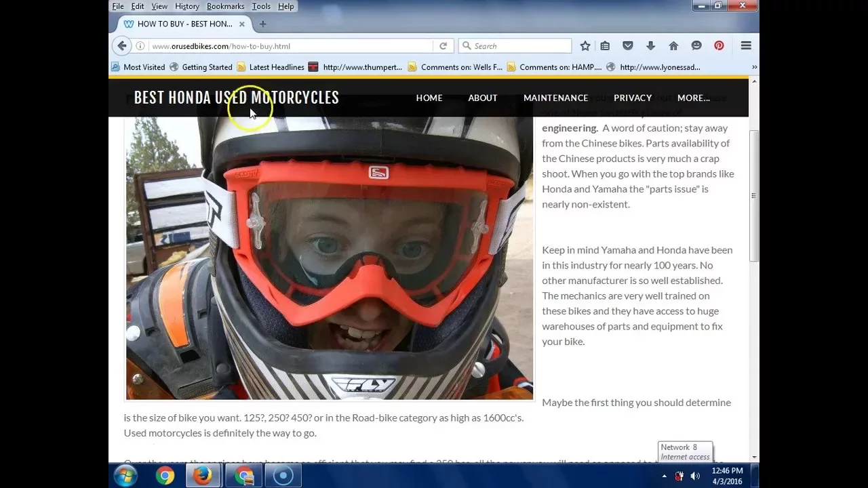This screenshot has width=868, height=488.
Task: Launch Google Chrome from the taskbar
Action: pyautogui.click(x=165, y=476)
